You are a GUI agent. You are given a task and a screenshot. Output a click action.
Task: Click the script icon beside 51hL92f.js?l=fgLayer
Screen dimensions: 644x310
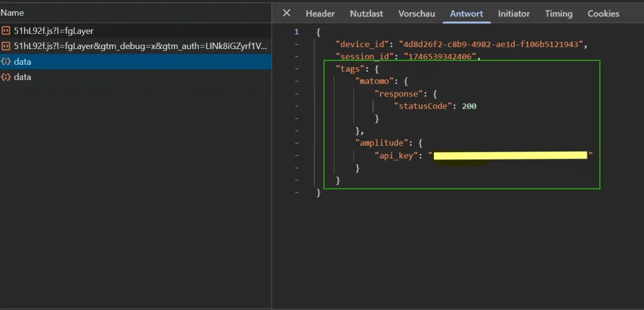click(6, 31)
